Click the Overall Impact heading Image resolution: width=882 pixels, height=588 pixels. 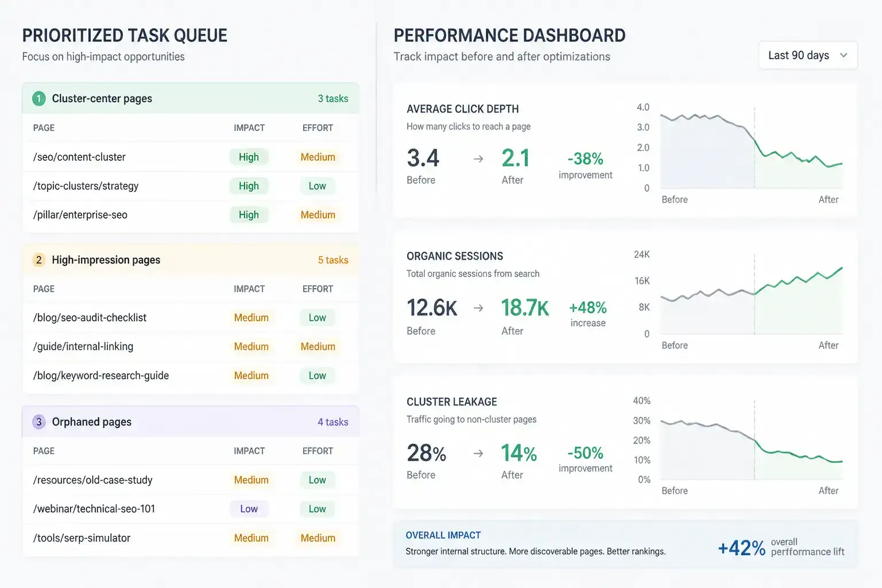coord(443,535)
